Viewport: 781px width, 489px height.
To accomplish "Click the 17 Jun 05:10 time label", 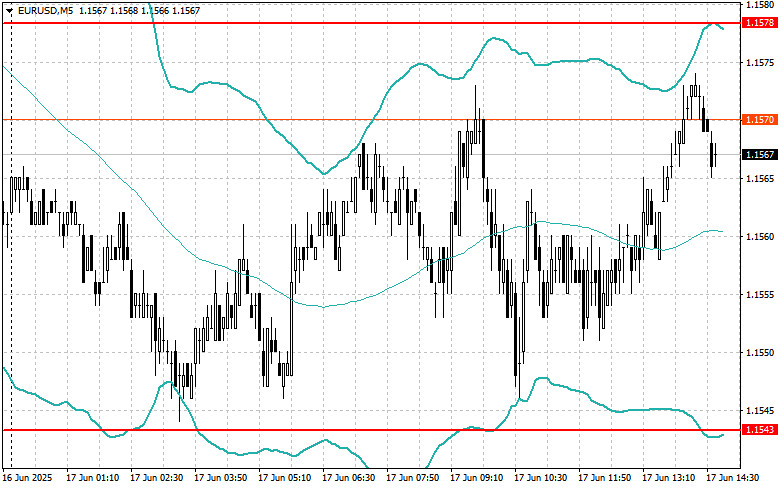I will pos(284,478).
